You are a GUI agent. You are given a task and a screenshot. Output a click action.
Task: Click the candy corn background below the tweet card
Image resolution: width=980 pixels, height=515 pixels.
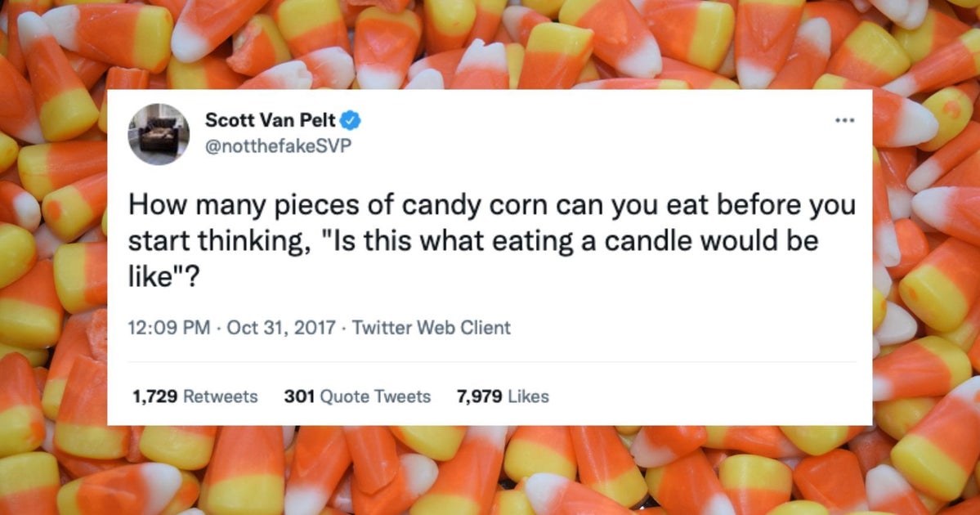coord(490,471)
